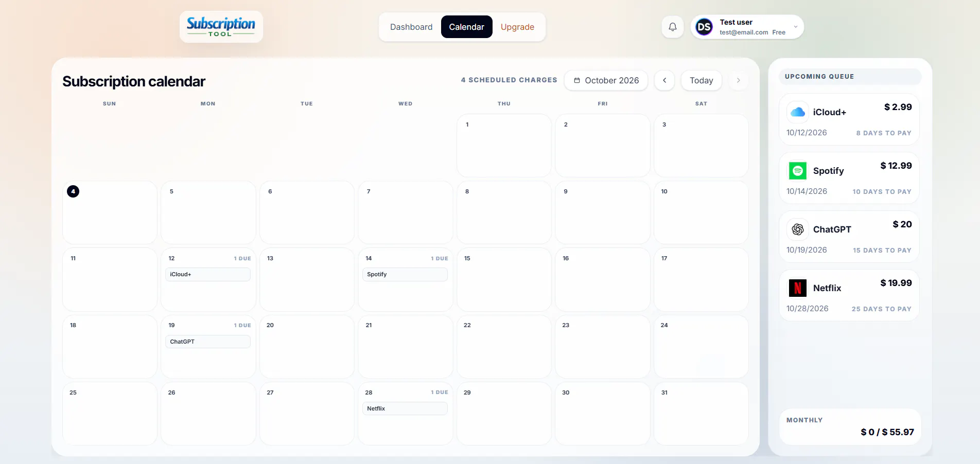The width and height of the screenshot is (980, 464).
Task: Click the Spotify logo in upcoming queue
Action: pyautogui.click(x=797, y=171)
